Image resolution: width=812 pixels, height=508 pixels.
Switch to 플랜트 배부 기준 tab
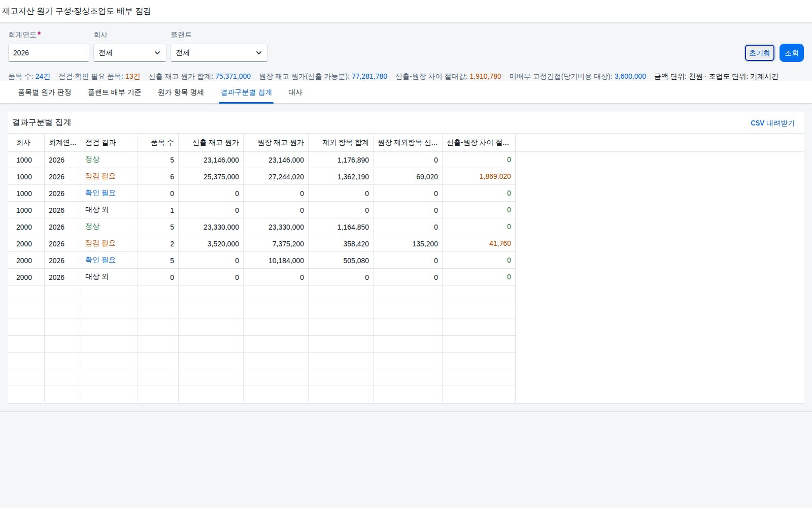(115, 92)
